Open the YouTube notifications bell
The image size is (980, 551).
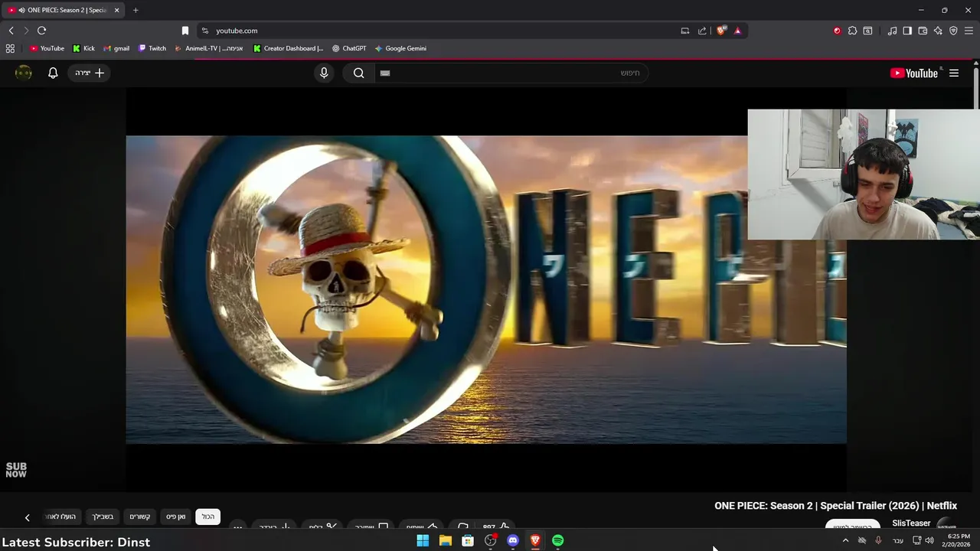click(53, 73)
